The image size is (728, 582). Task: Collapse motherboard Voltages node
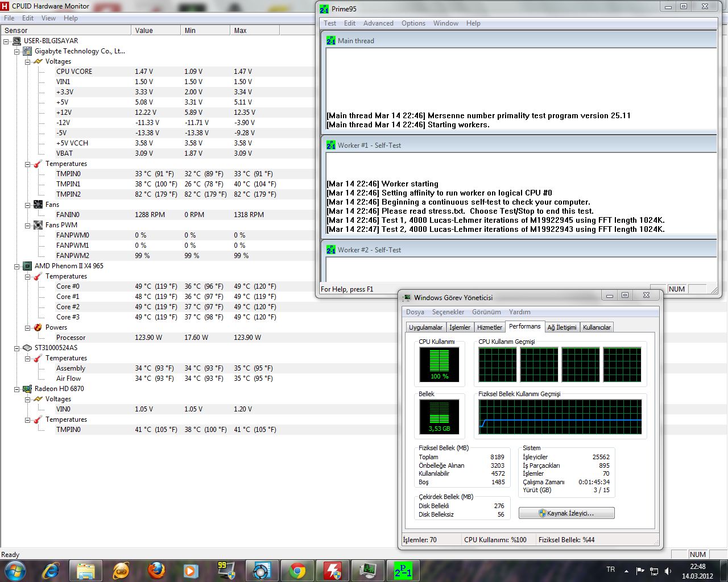tap(28, 61)
